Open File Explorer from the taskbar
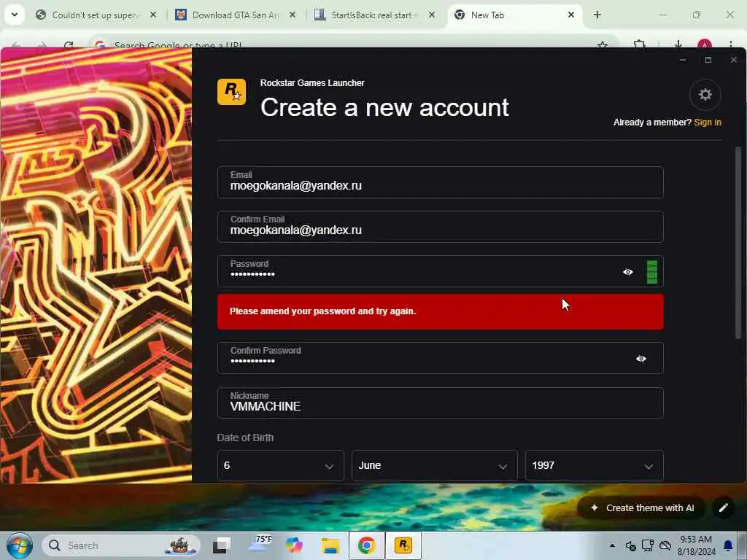 (x=330, y=545)
